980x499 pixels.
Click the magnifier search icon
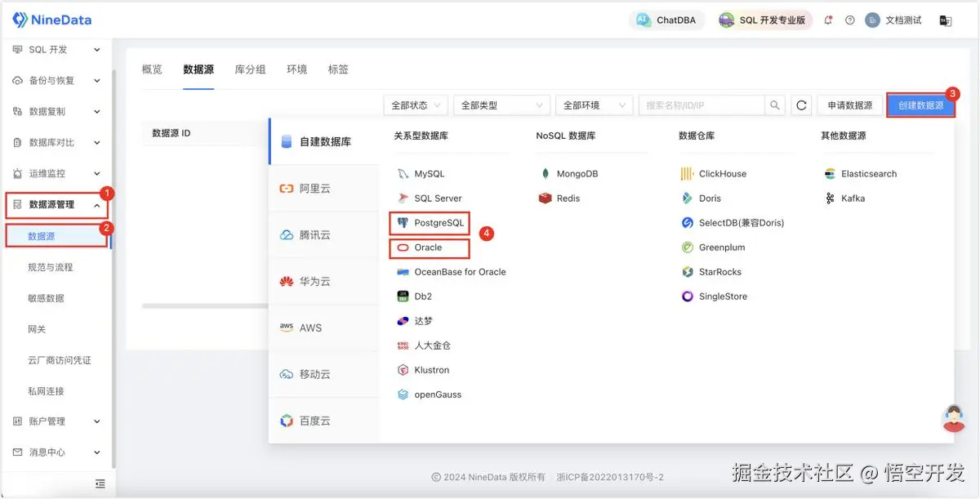pyautogui.click(x=775, y=105)
